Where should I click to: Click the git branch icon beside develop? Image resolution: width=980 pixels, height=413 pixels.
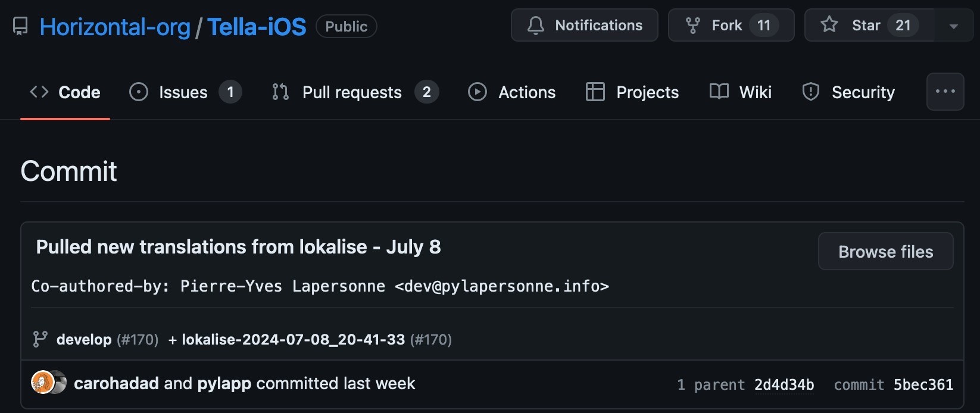pyautogui.click(x=40, y=339)
